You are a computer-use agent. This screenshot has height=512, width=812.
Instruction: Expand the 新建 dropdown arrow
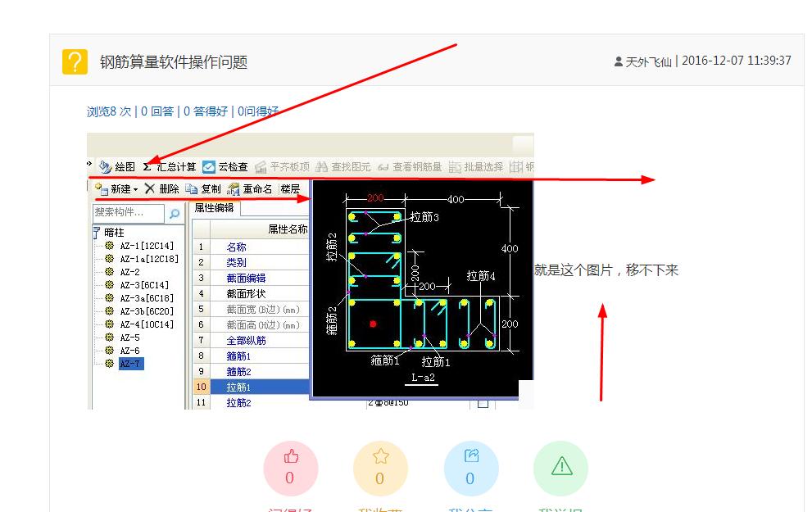coord(136,189)
